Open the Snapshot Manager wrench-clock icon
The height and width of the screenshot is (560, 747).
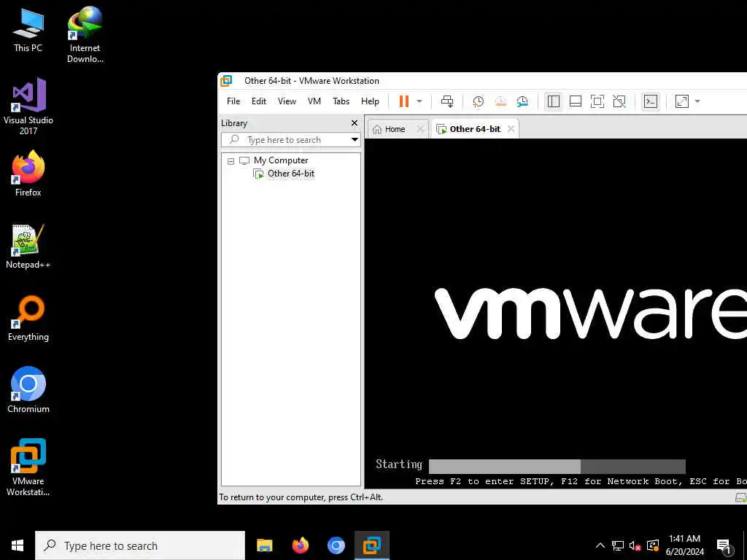click(522, 101)
